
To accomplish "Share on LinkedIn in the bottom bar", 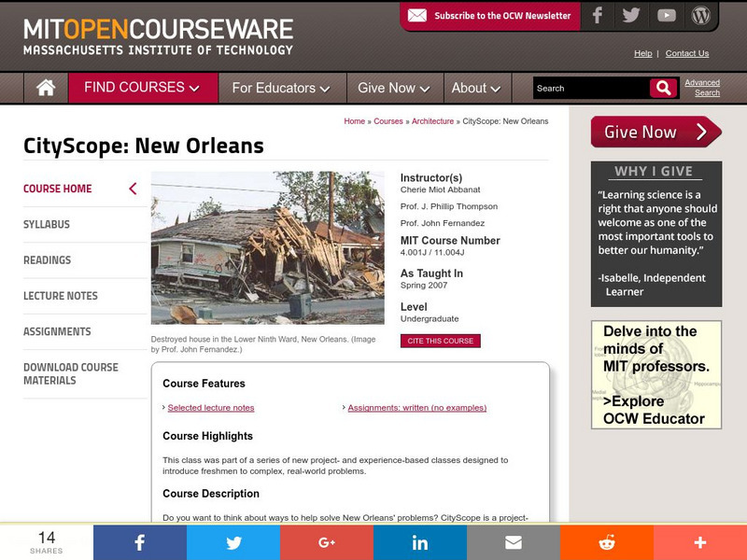I will tap(419, 542).
